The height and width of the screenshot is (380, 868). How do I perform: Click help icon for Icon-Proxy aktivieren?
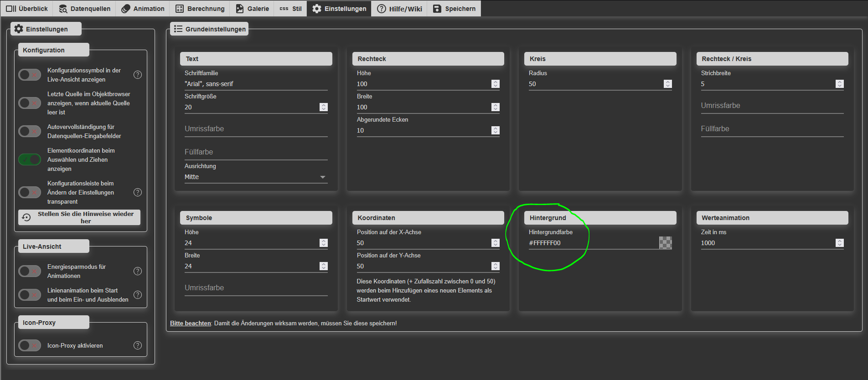138,345
